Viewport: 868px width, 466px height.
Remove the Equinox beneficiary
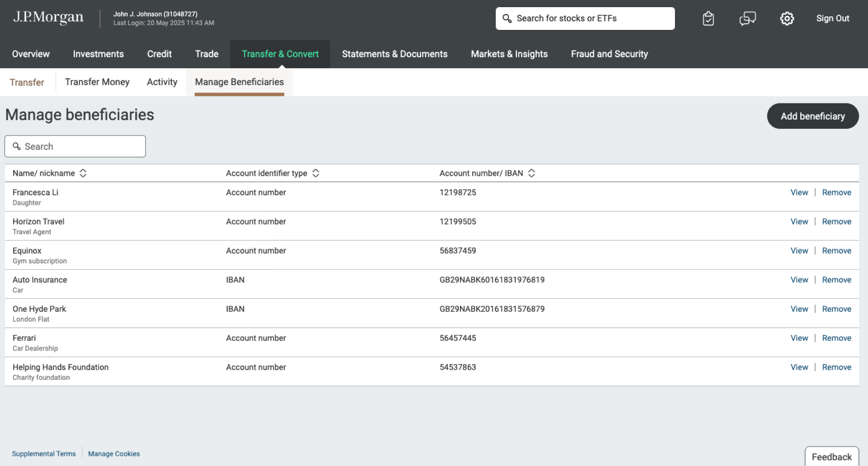tap(837, 251)
